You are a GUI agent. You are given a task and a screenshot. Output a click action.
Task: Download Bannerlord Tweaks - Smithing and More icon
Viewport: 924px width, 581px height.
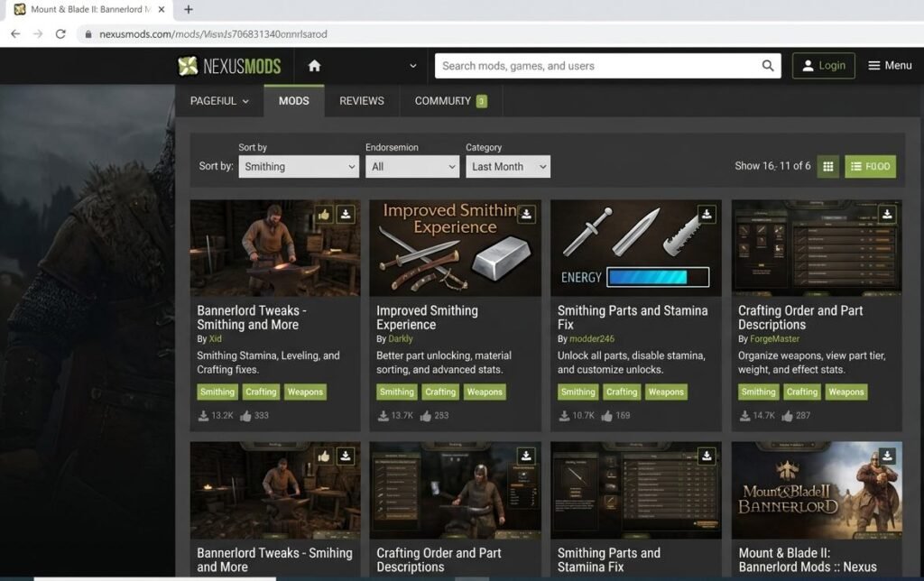point(346,215)
